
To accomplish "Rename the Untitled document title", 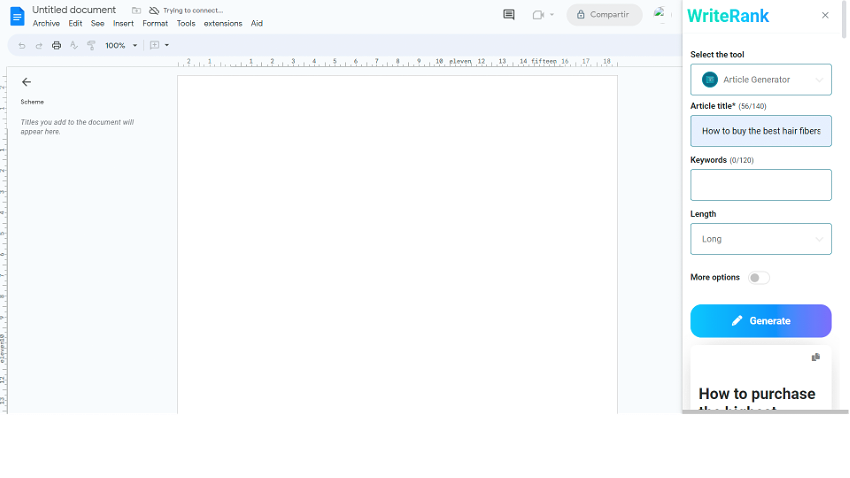I will [74, 10].
